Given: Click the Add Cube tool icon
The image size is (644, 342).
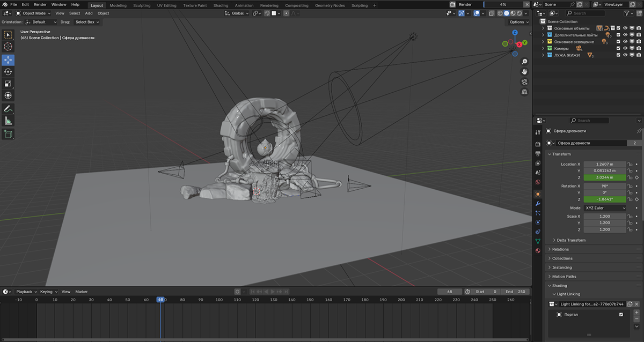Looking at the screenshot, I should [x=8, y=134].
